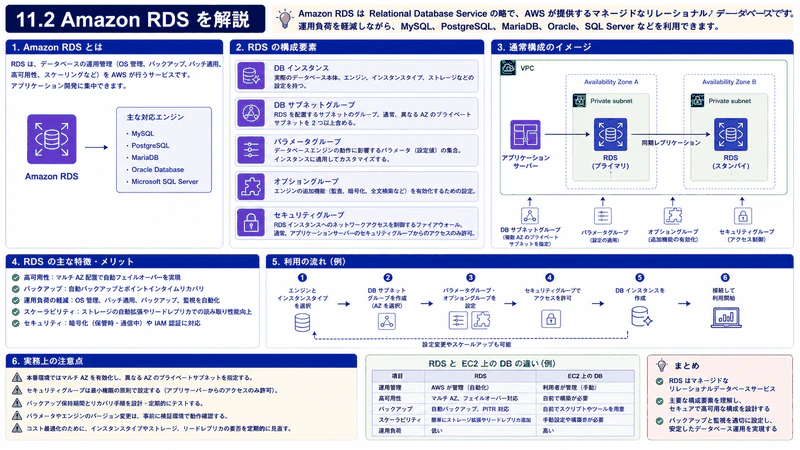Viewport: 800px width, 450px height.
Task: Click the check mark beside 高可用性
Action: (x=16, y=278)
